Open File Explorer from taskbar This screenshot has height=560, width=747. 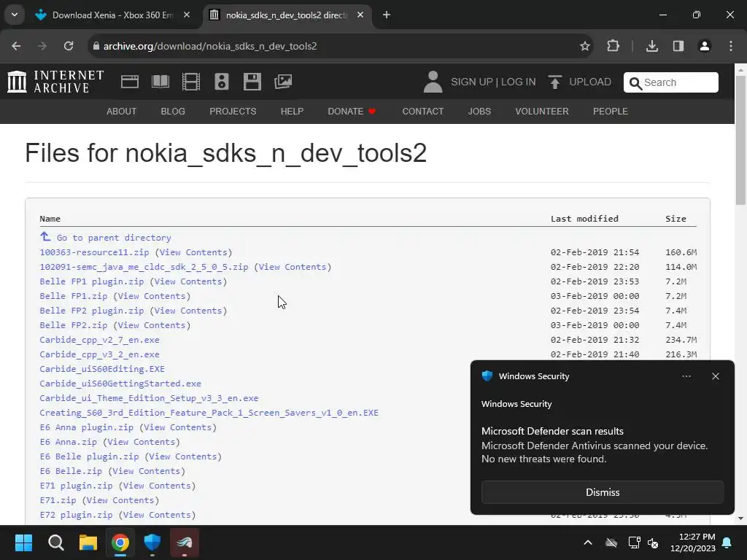[x=88, y=542]
